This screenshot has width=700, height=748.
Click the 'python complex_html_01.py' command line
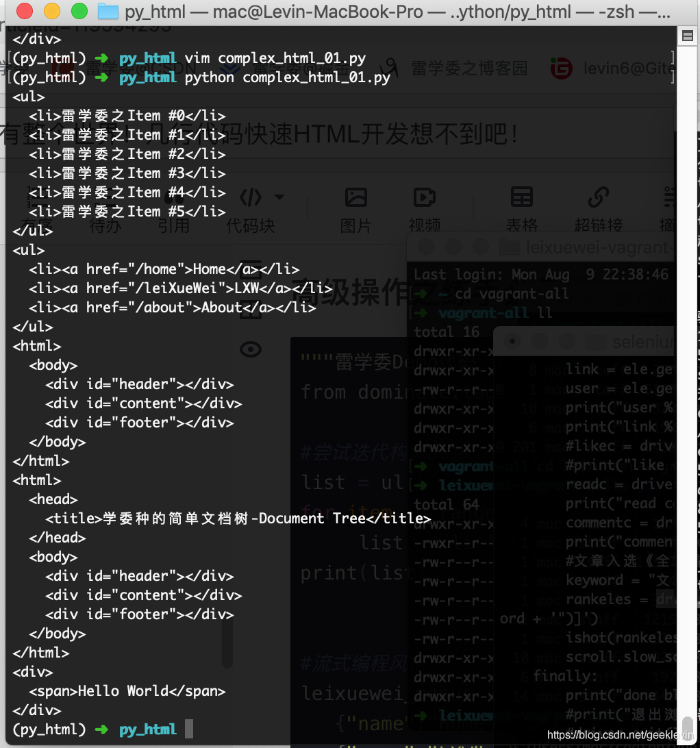point(288,77)
